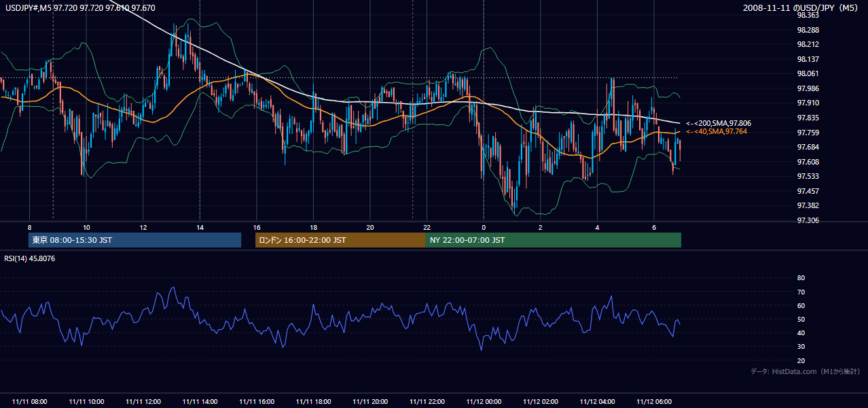
Task: Click RSI scale value 30
Action: (801, 347)
